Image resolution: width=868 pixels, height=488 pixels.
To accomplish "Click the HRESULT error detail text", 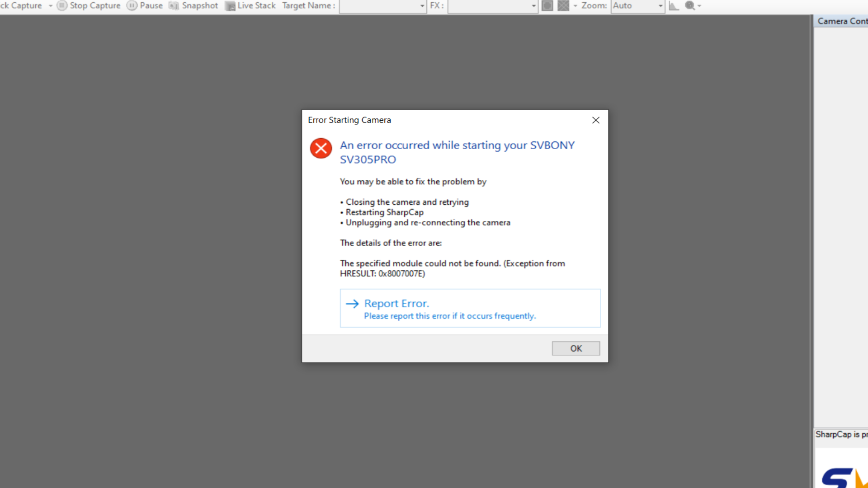I will (453, 268).
